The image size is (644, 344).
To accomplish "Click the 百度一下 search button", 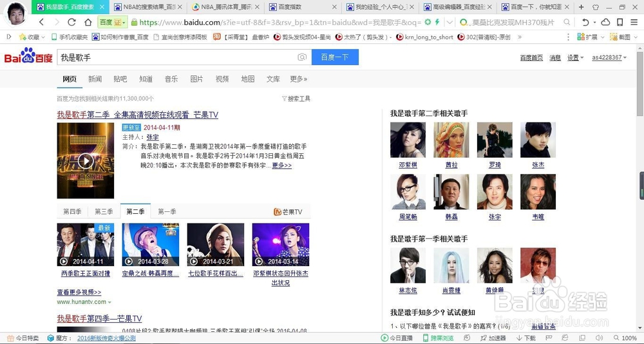I will [335, 57].
